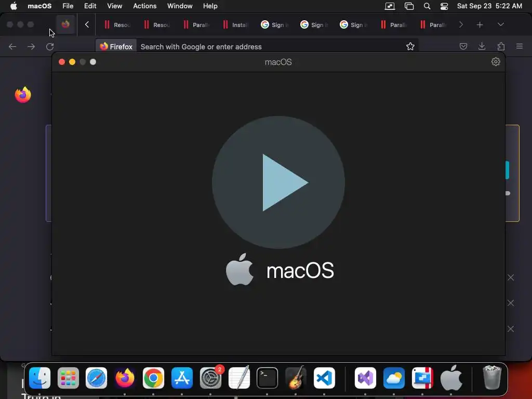This screenshot has height=399, width=532.
Task: List all Firefox tabs dropdown
Action: [500, 24]
